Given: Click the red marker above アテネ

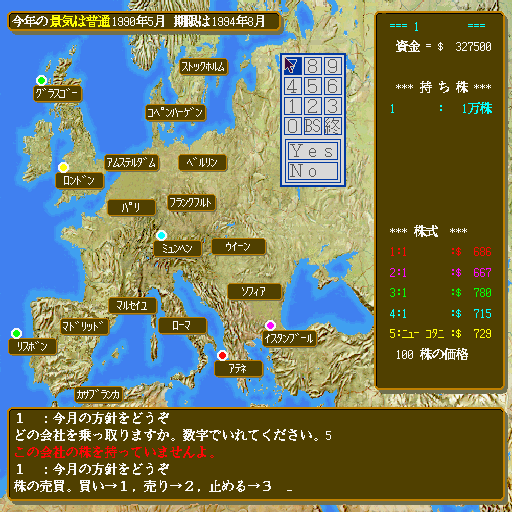Looking at the screenshot, I should coord(222,355).
